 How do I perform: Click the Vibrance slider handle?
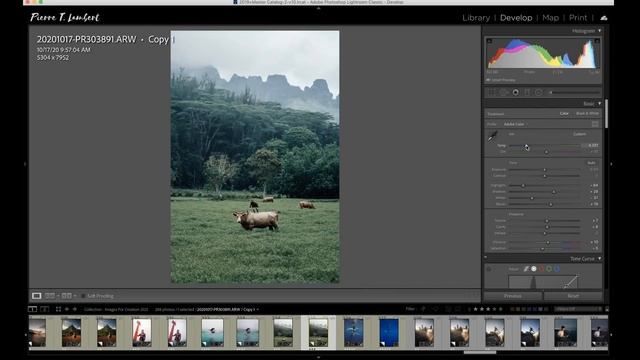[548, 242]
